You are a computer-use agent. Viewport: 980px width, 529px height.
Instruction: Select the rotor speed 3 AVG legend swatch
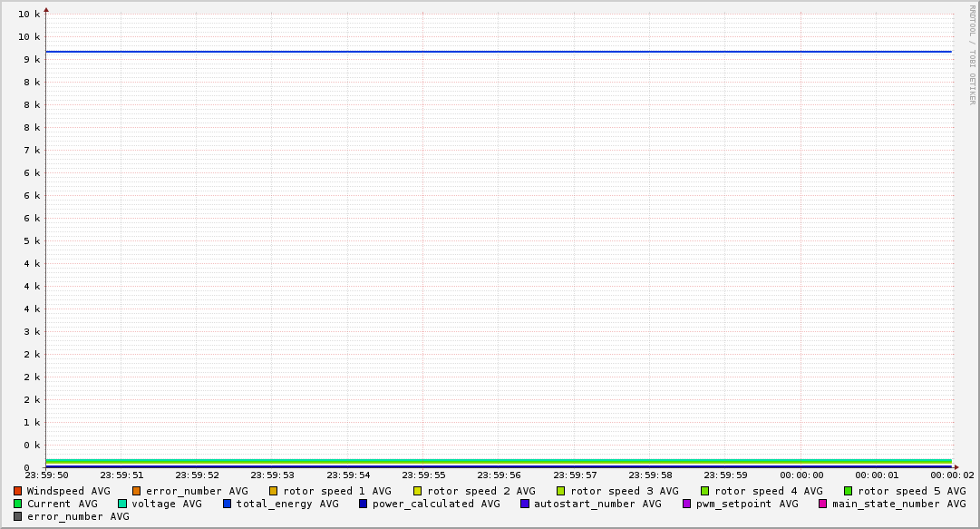pos(561,491)
